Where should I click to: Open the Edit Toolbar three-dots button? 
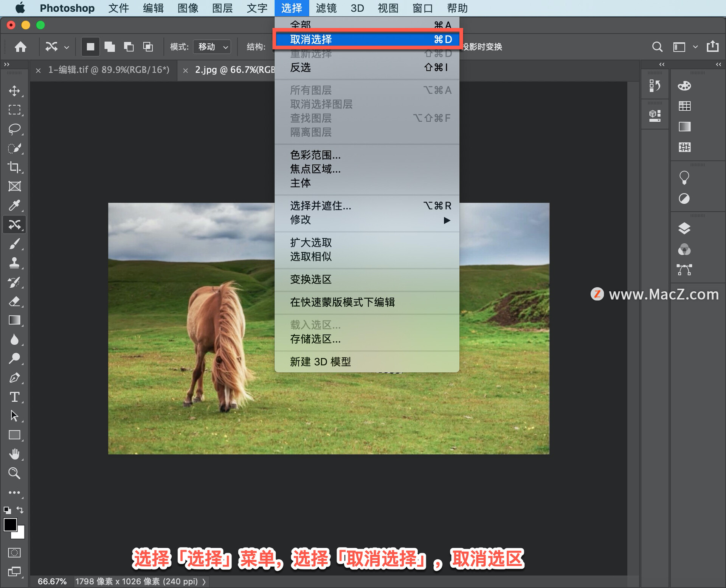[14, 493]
